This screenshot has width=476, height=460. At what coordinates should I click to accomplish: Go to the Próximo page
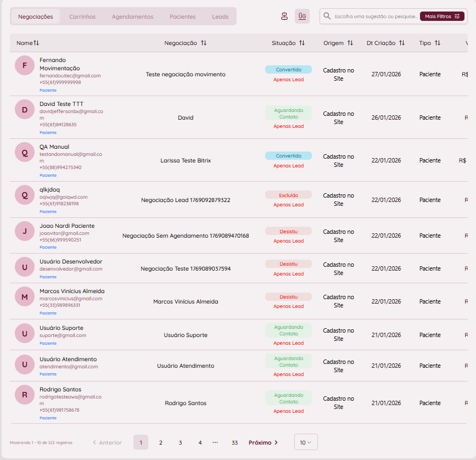263,442
